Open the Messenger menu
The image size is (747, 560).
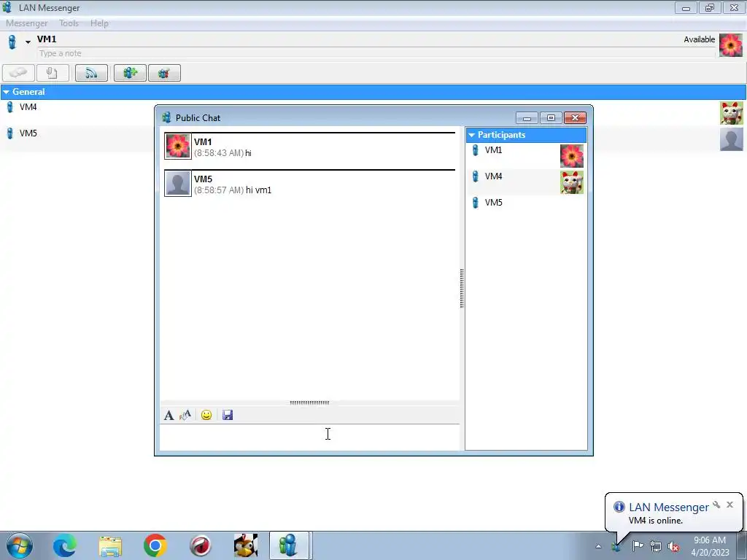click(x=27, y=23)
